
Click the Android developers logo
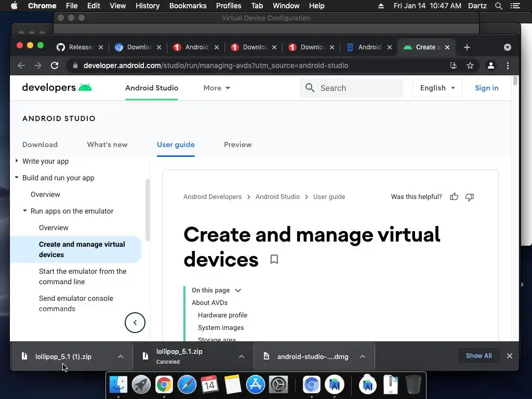point(57,87)
